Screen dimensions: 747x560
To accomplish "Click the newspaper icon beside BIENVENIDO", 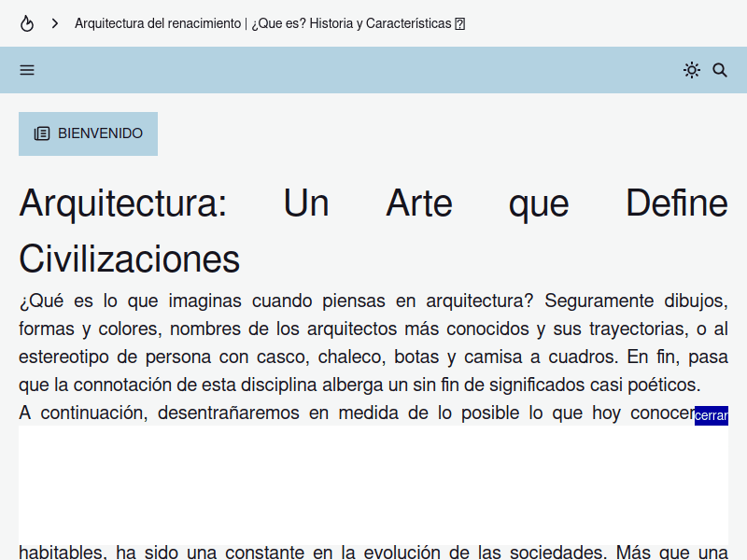I will [42, 133].
